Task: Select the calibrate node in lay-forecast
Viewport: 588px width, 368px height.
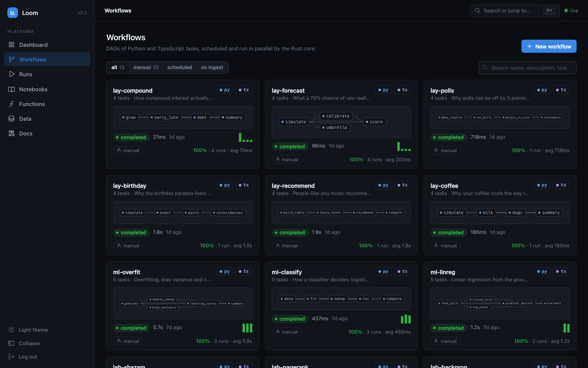Action: click(336, 116)
